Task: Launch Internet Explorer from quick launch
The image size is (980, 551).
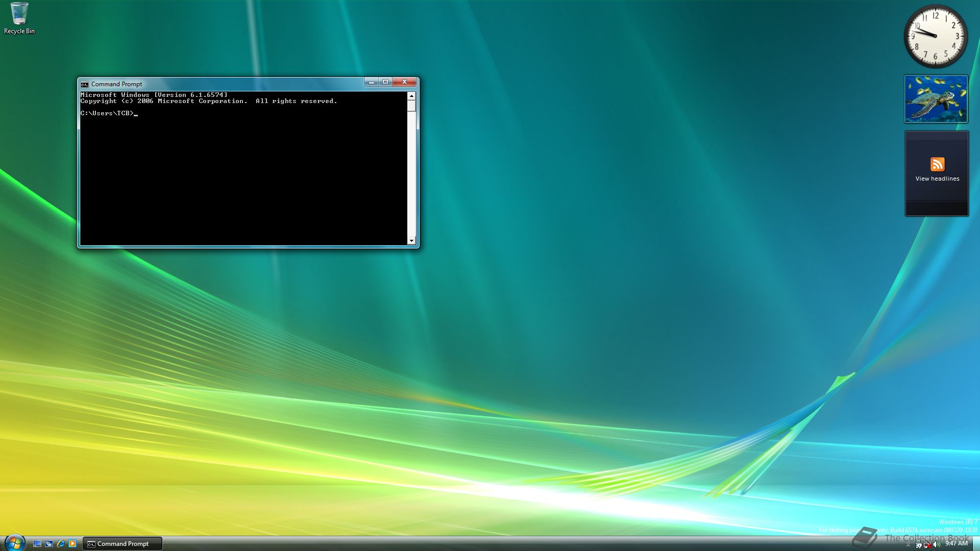Action: click(x=61, y=544)
